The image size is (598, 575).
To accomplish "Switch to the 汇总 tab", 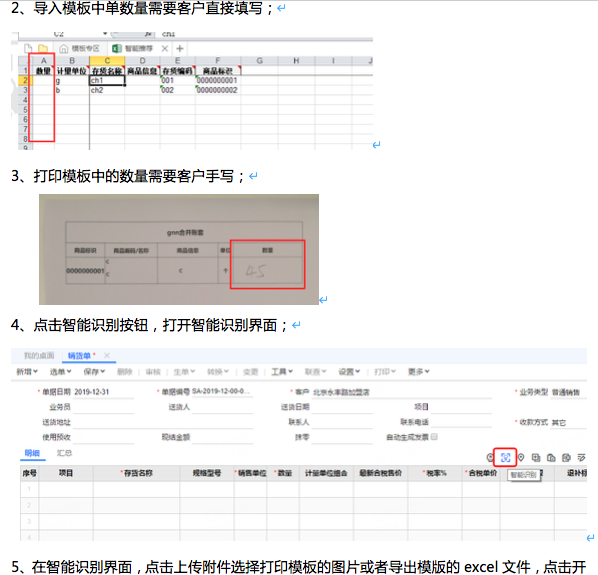I will (x=64, y=453).
